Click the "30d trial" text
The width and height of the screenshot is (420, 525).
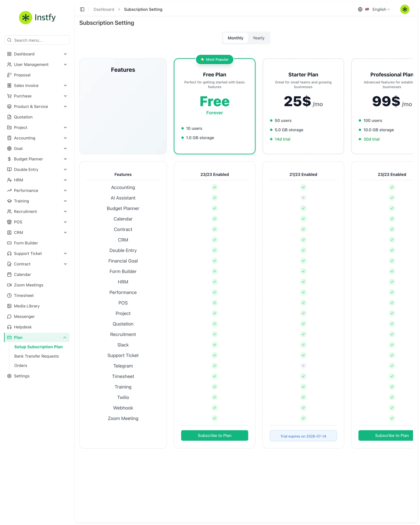coord(371,139)
